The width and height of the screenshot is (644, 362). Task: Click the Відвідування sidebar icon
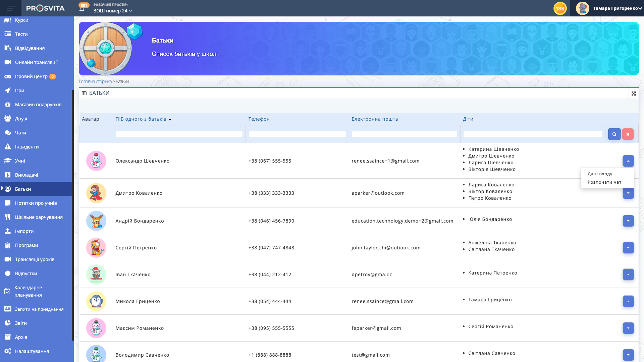tap(8, 48)
